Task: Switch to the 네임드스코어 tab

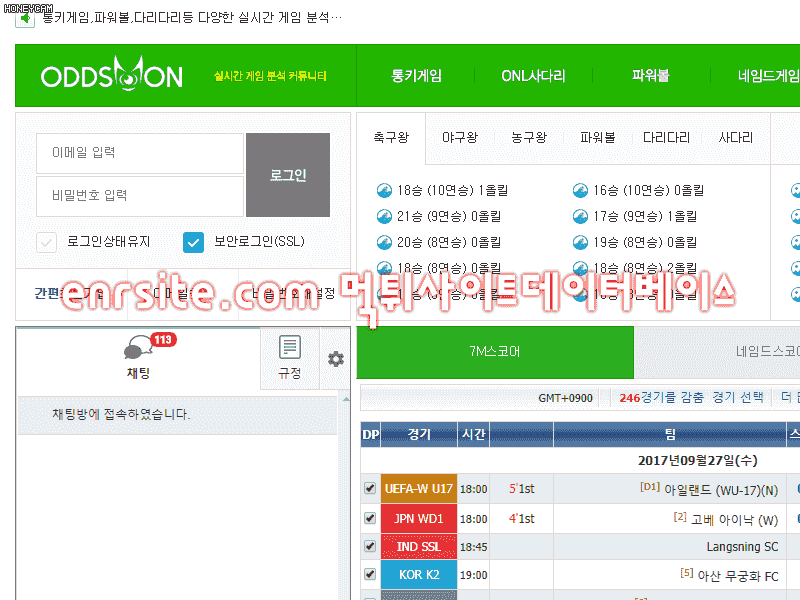Action: pyautogui.click(x=717, y=352)
